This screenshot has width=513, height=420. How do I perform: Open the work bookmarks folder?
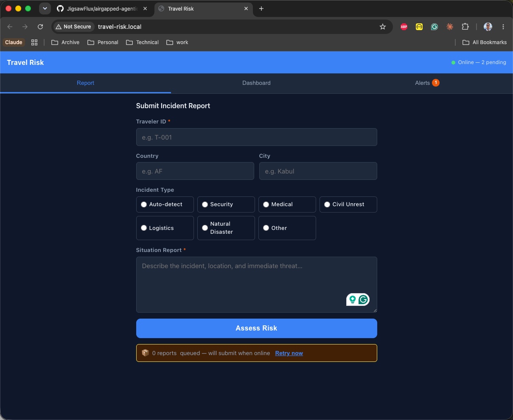tap(177, 42)
